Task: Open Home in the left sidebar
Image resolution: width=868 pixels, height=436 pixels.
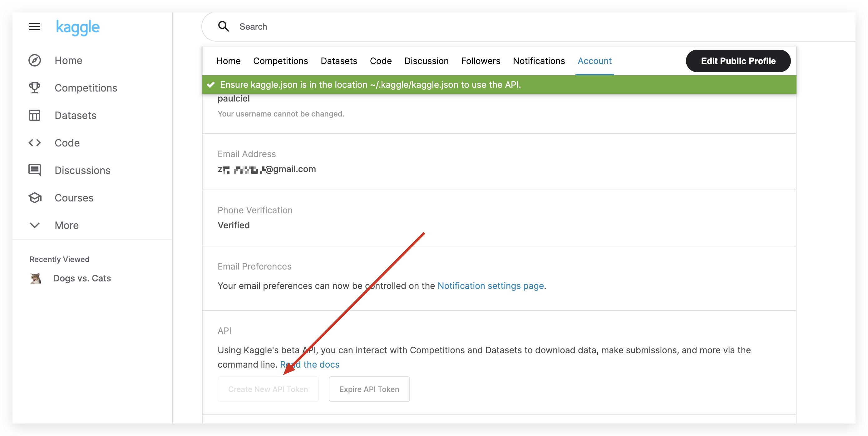Action: (68, 60)
